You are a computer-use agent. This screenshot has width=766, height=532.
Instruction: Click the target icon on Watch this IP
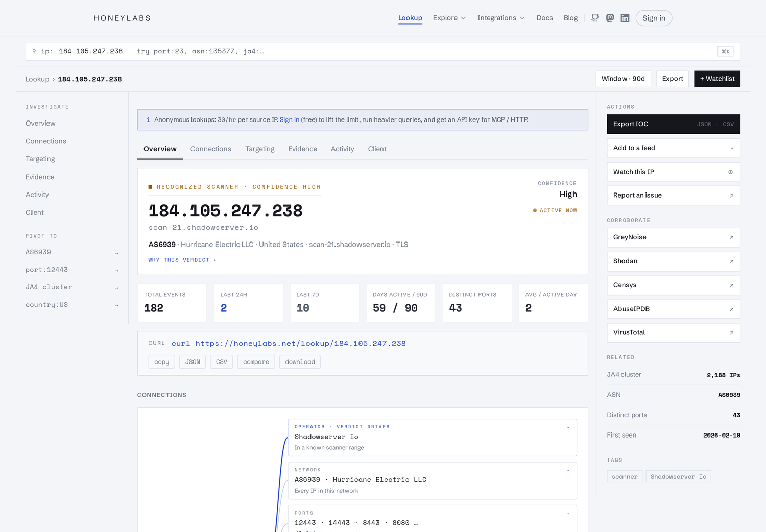click(x=731, y=172)
